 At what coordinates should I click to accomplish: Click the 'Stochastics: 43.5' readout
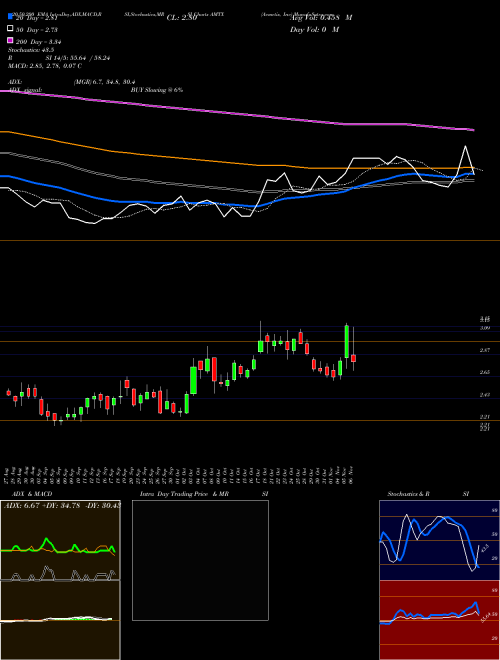coord(31,50)
